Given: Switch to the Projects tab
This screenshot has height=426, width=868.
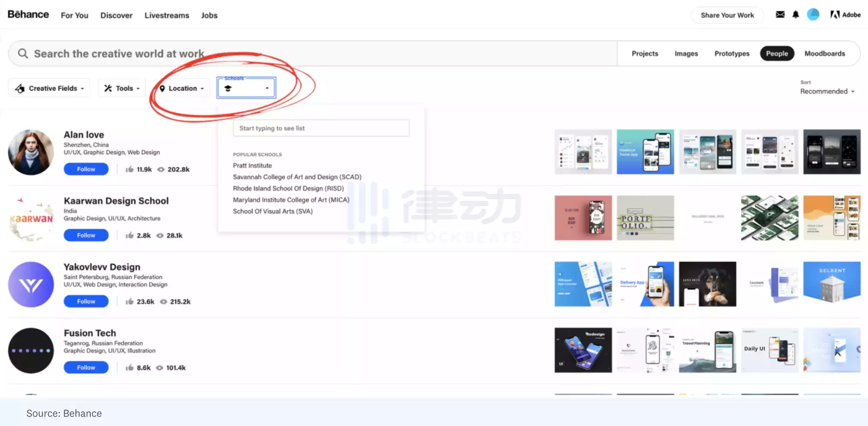Looking at the screenshot, I should point(644,53).
